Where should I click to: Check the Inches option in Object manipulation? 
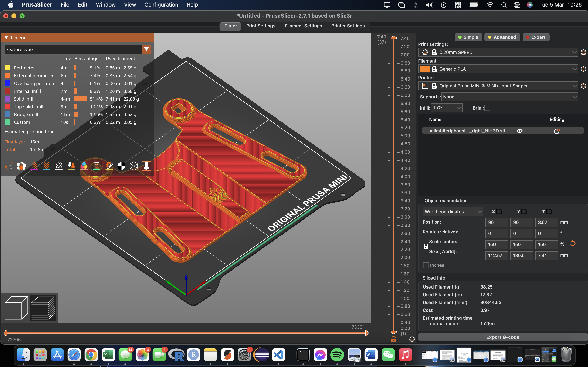pyautogui.click(x=426, y=265)
